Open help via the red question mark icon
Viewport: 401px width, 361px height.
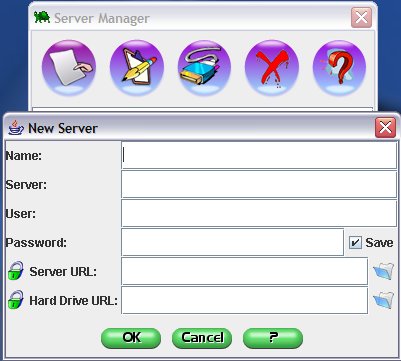click(340, 68)
